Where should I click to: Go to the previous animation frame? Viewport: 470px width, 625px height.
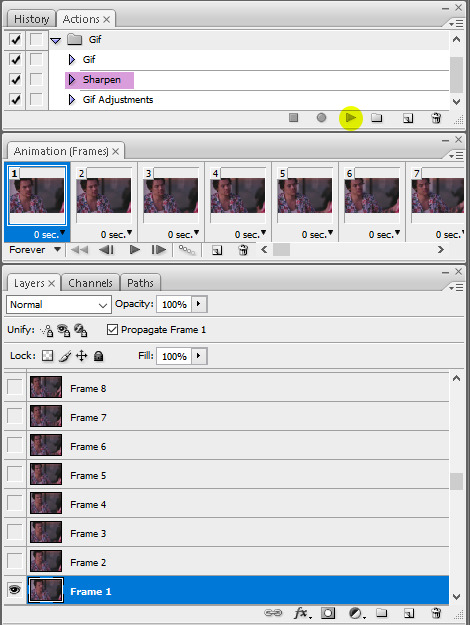coord(106,250)
